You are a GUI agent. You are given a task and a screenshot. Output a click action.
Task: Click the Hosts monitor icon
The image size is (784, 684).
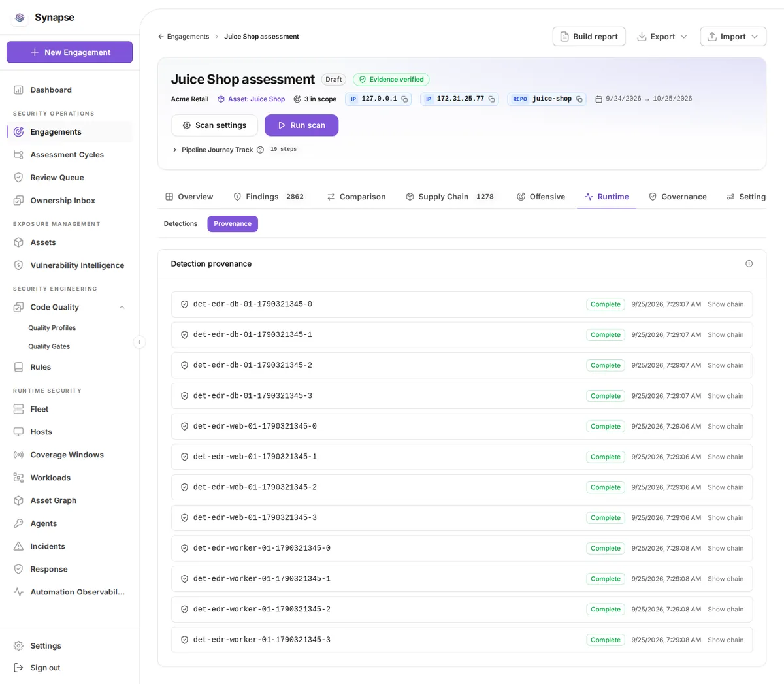pyautogui.click(x=18, y=432)
